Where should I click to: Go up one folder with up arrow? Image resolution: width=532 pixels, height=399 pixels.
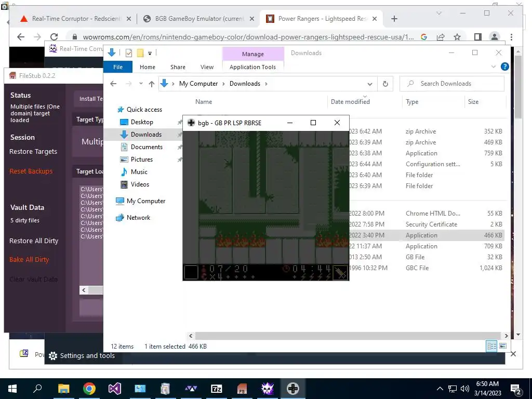tap(151, 84)
